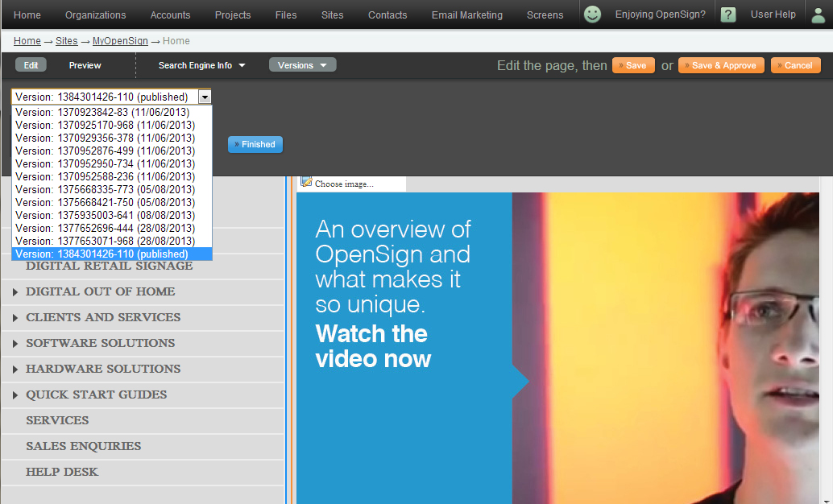Select version 1370923842-83 (11/06/2013)

click(x=111, y=112)
